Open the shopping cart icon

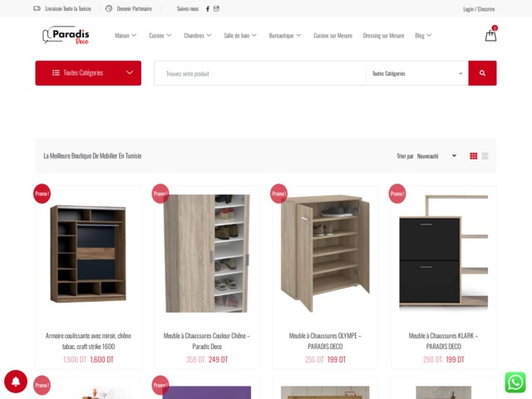click(x=490, y=35)
